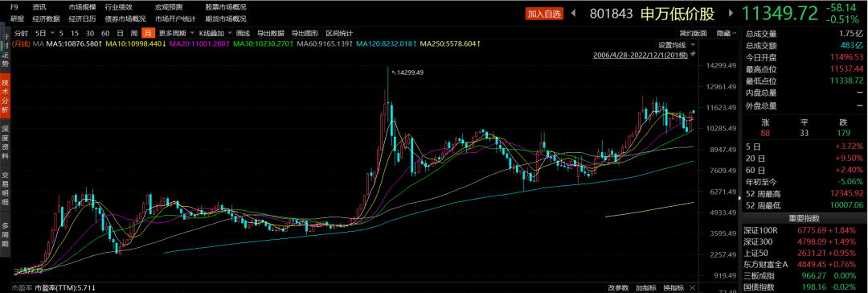Click the MA30:10230.270 label
868x293 pixels.
264,43
